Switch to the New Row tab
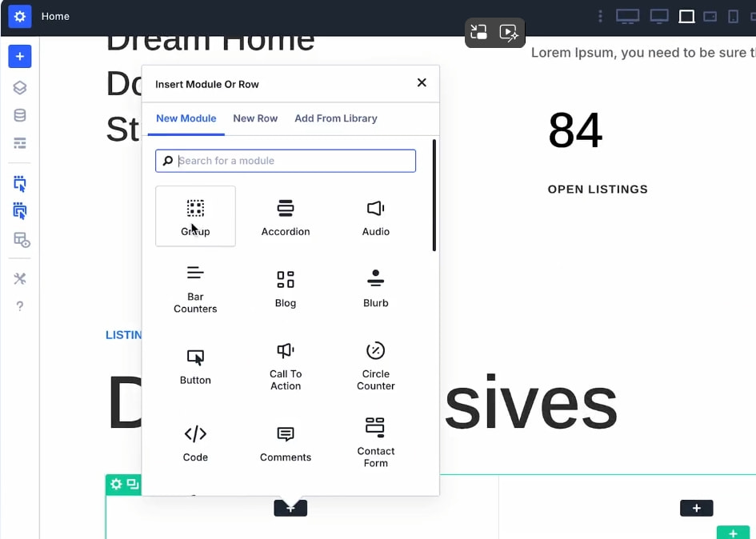Image resolution: width=756 pixels, height=539 pixels. pos(255,118)
